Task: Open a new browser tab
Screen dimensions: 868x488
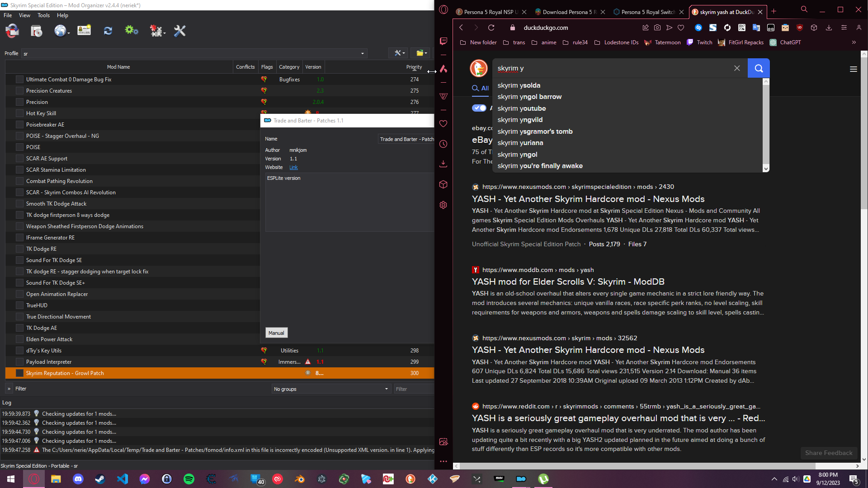Action: (x=774, y=12)
